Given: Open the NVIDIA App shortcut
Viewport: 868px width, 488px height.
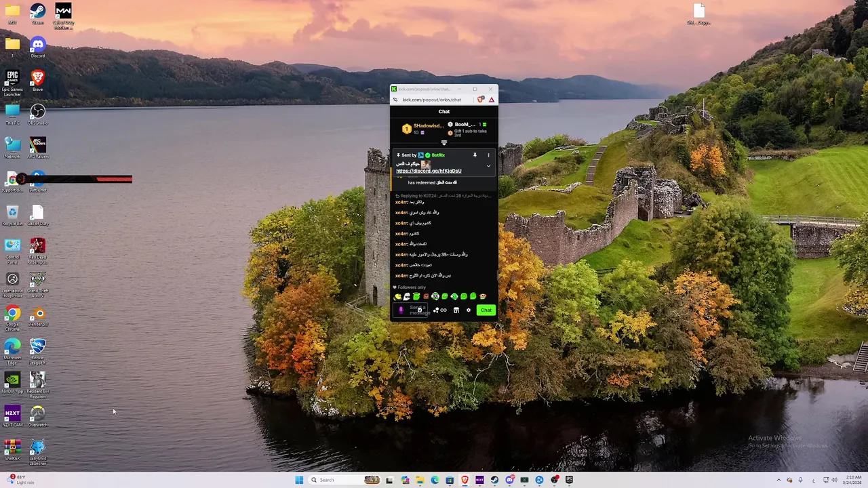Looking at the screenshot, I should (12, 382).
